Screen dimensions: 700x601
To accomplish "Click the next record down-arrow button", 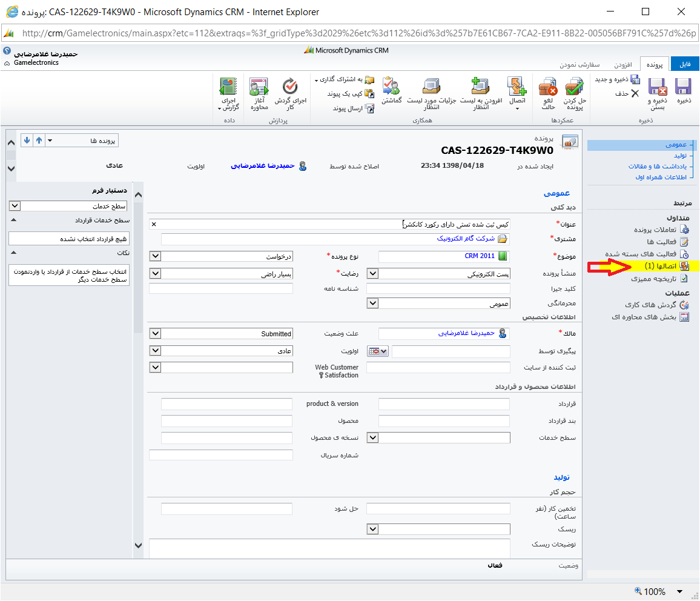I will pyautogui.click(x=27, y=141).
